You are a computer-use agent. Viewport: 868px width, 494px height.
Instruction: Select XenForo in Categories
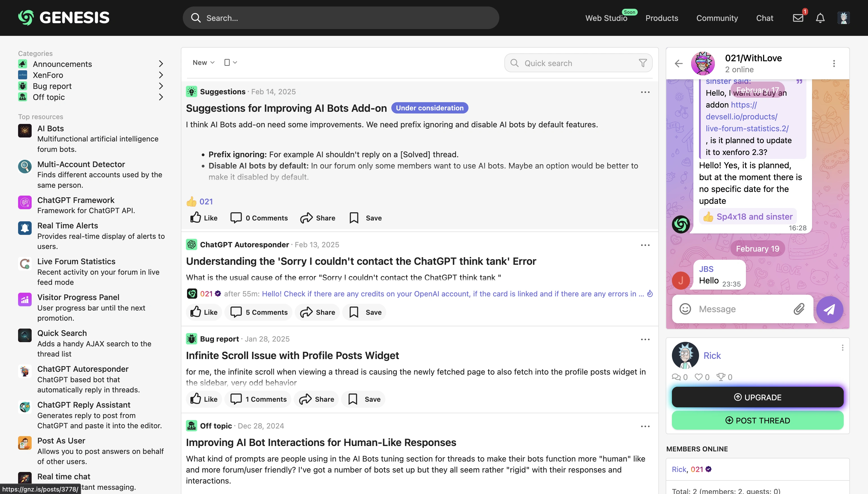pos(48,75)
